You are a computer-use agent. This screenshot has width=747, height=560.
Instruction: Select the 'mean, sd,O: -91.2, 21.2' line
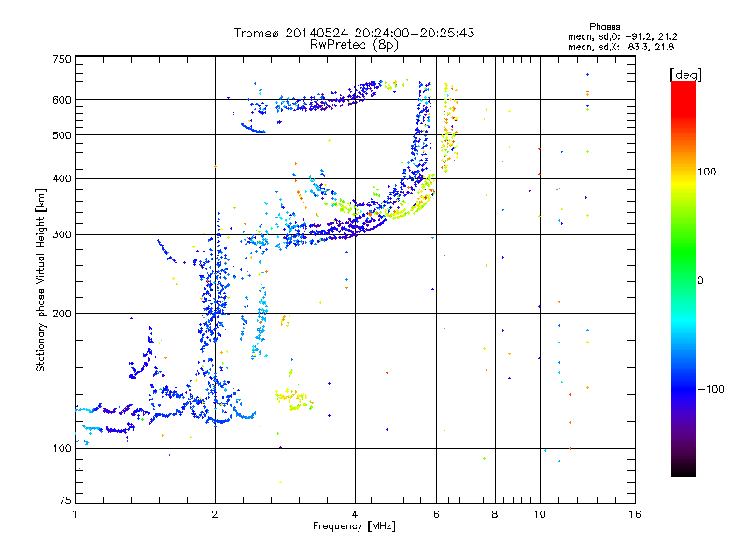click(x=622, y=36)
